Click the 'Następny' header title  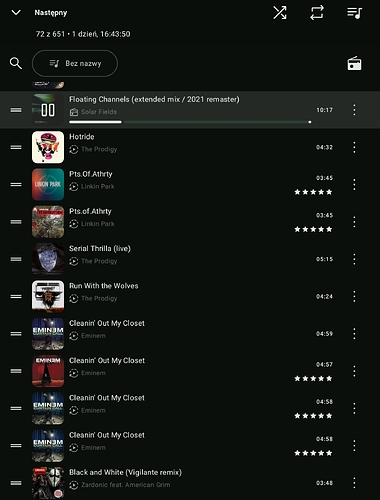pyautogui.click(x=51, y=13)
